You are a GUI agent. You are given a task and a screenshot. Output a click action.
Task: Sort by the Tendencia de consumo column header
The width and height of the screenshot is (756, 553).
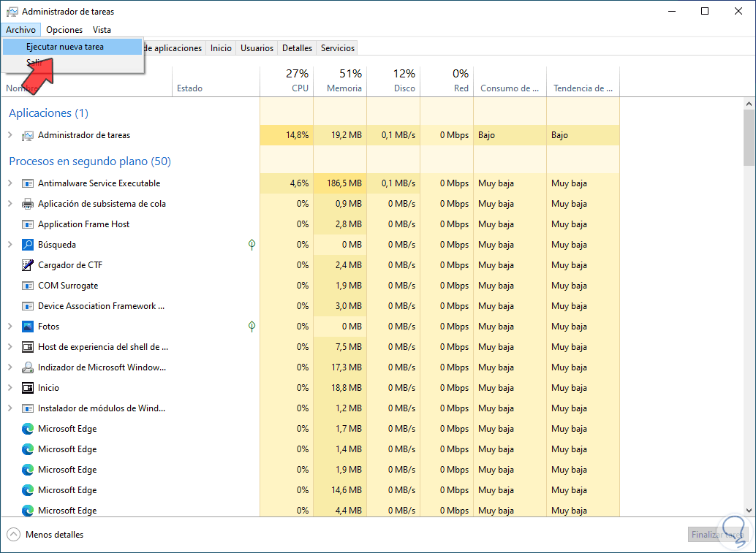point(583,81)
